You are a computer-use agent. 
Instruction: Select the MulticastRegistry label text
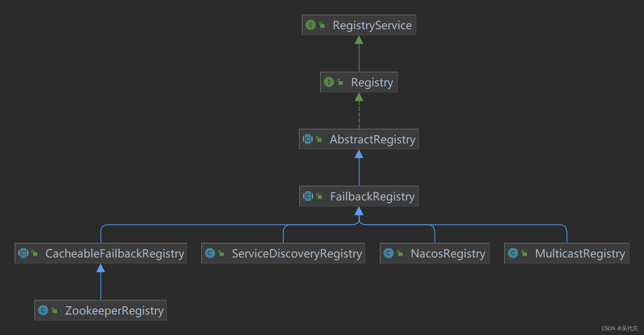pos(580,253)
